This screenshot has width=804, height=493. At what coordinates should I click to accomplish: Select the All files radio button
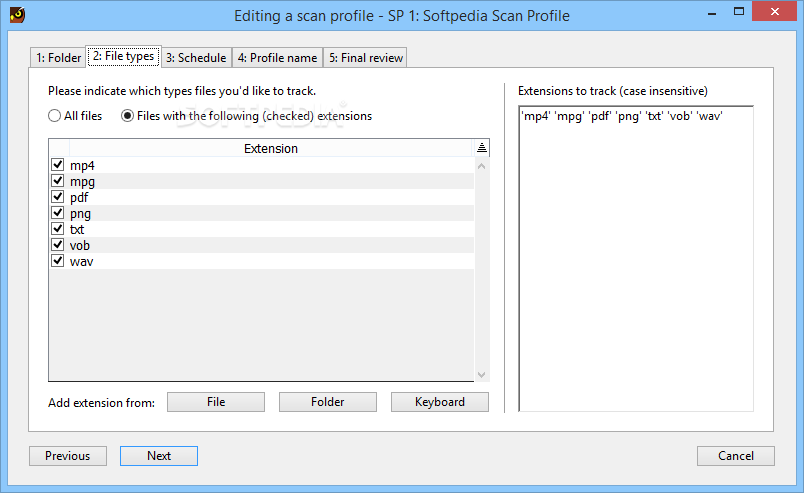[54, 116]
